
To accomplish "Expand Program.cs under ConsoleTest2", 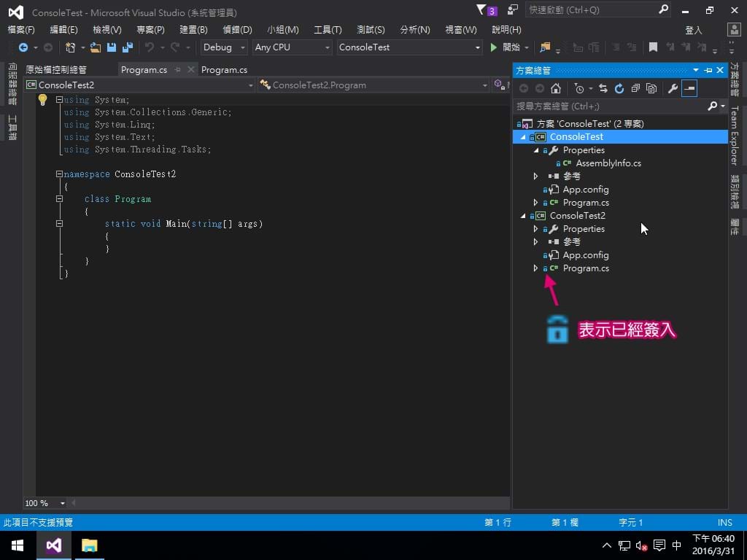I will click(x=536, y=268).
